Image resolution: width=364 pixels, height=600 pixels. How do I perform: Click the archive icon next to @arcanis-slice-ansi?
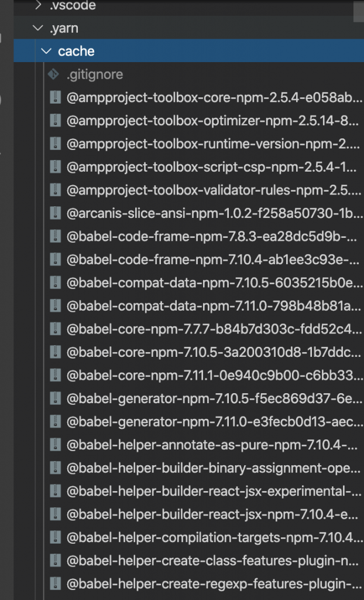click(x=56, y=213)
